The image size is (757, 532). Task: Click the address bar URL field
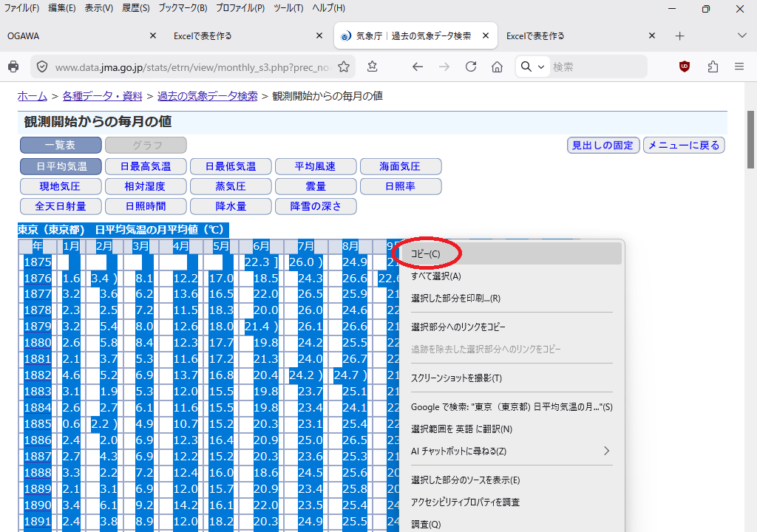coord(193,67)
